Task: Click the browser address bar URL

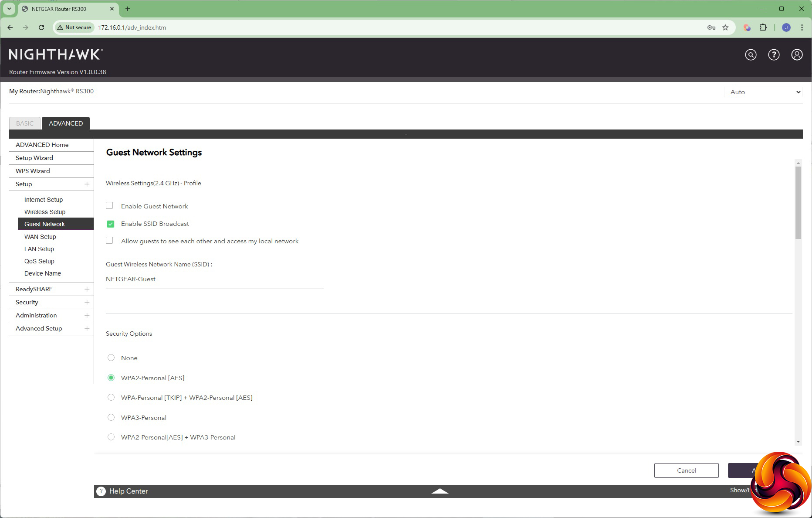Action: pos(132,27)
